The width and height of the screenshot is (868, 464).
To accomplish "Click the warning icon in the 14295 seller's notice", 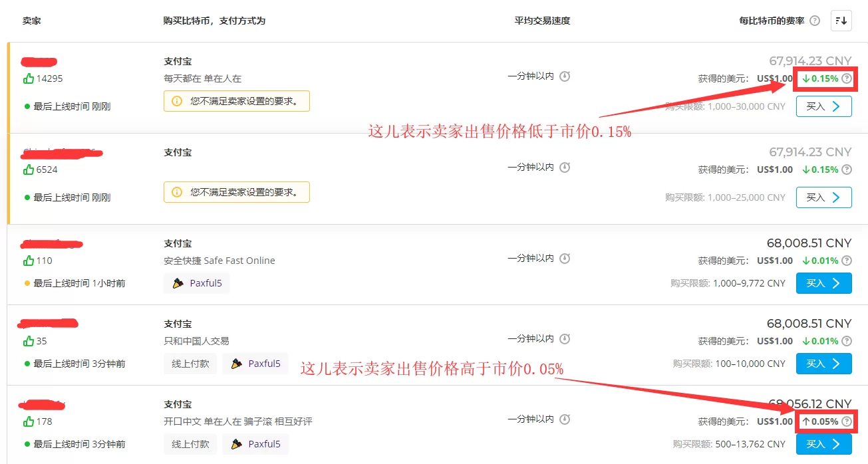I will coord(177,101).
